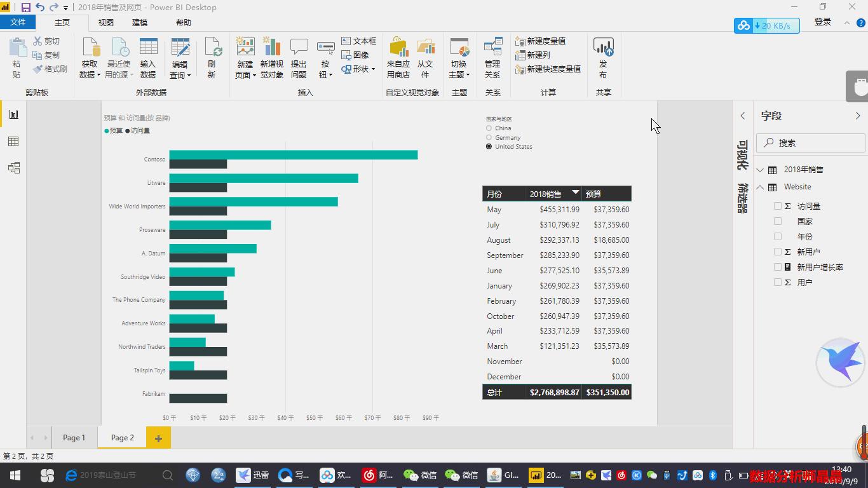Sort table by 2018销售 column header
Screen dimensions: 868x488
(x=553, y=194)
